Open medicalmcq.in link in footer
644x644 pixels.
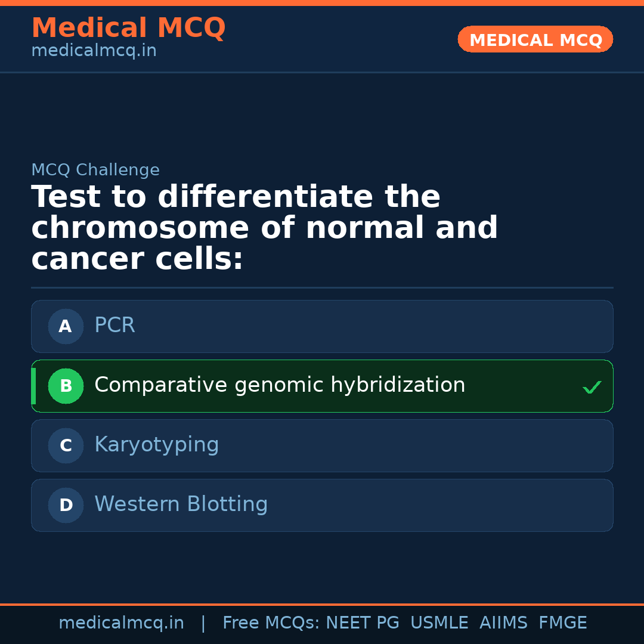tap(121, 623)
